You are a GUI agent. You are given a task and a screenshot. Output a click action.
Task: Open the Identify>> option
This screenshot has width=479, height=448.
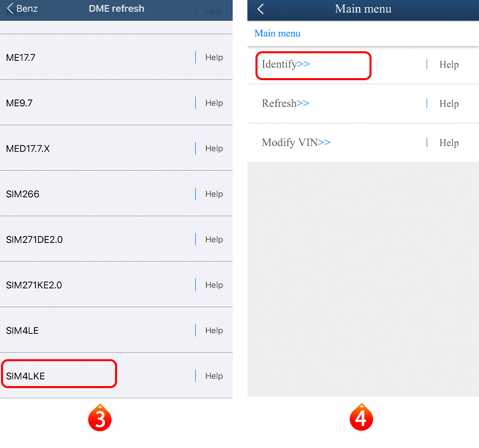286,64
